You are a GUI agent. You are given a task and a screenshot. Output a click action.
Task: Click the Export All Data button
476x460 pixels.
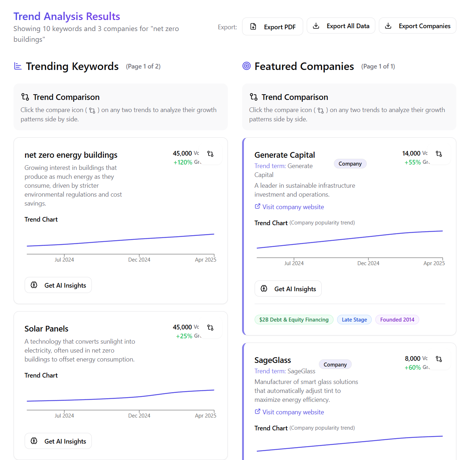[341, 26]
